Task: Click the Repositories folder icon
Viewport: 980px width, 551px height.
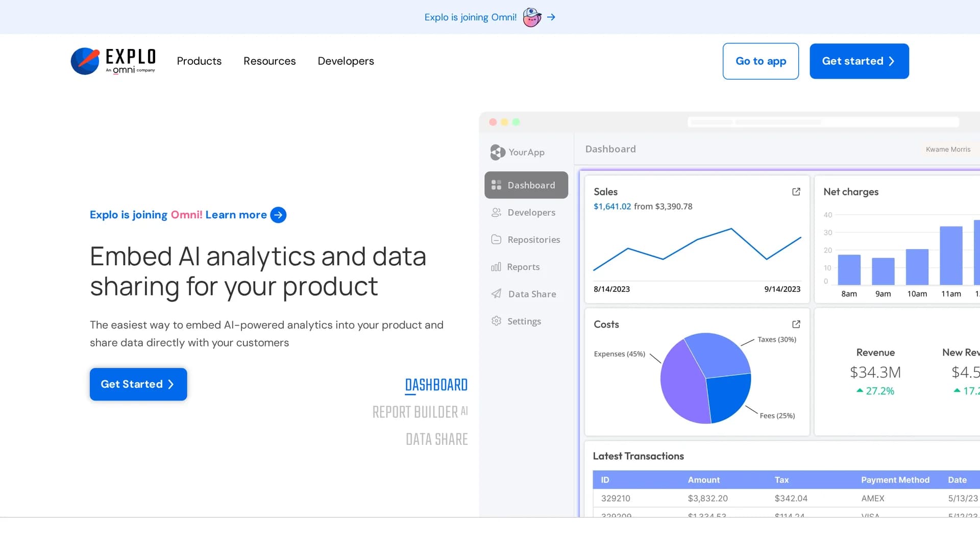Action: pos(496,239)
